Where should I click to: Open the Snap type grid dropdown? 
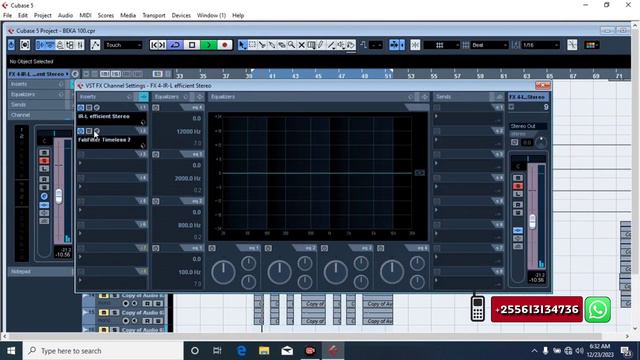pyautogui.click(x=442, y=45)
